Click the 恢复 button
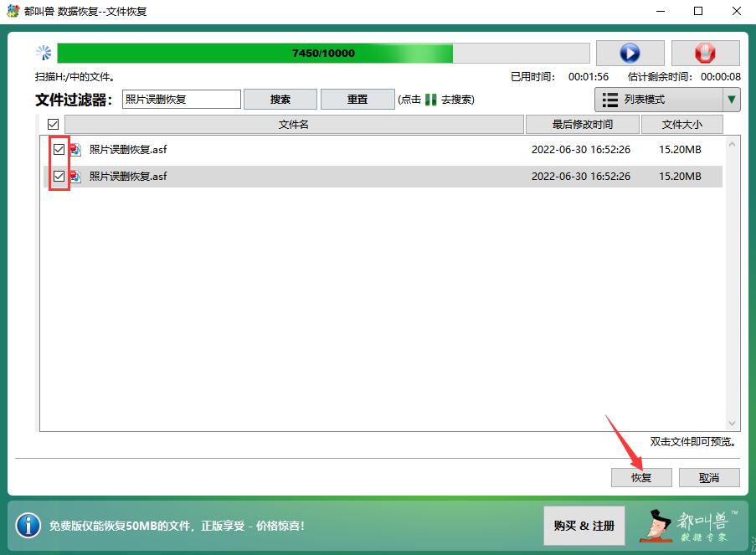The height and width of the screenshot is (555, 756). (641, 477)
